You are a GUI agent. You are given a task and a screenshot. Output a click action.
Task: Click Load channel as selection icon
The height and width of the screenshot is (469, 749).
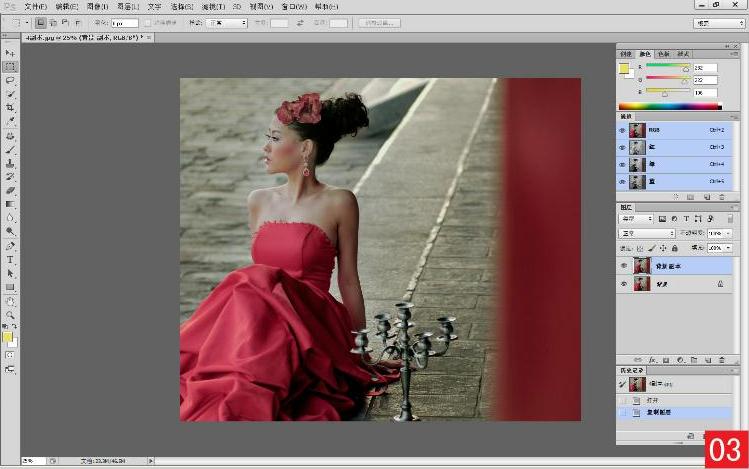(675, 197)
